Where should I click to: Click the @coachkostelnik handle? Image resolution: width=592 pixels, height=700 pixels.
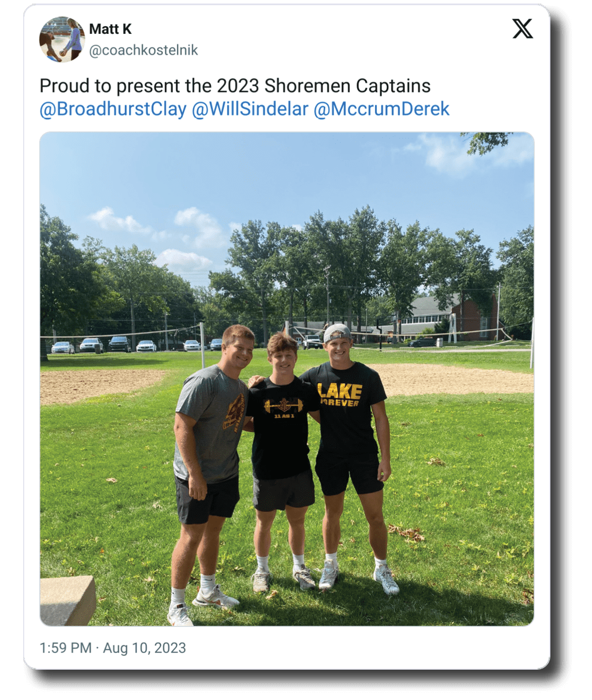click(x=143, y=50)
